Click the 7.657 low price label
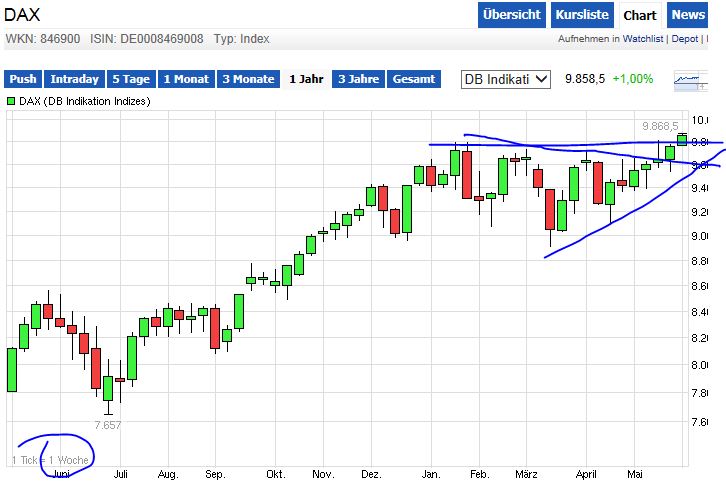Screen dimensions: 726x483 [x=108, y=425]
